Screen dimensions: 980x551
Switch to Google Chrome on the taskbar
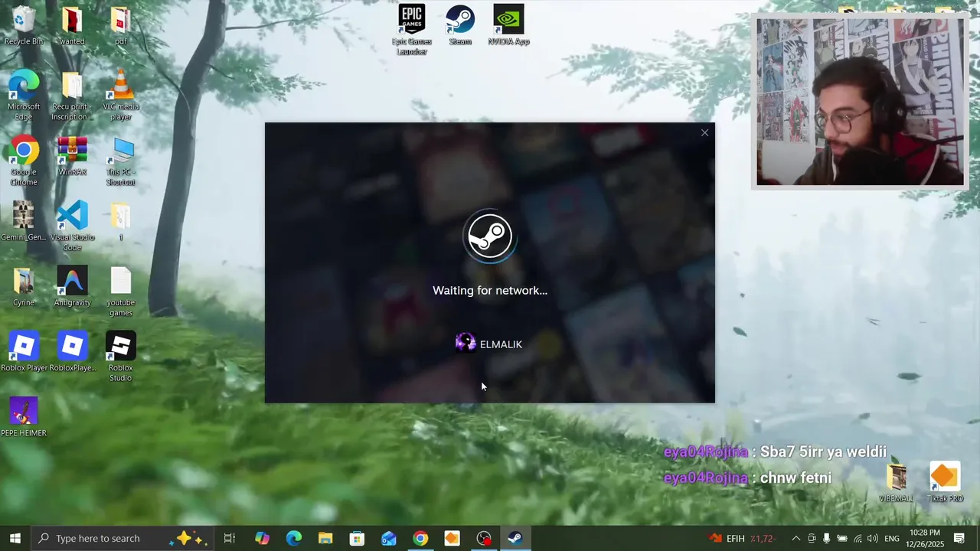pyautogui.click(x=420, y=538)
